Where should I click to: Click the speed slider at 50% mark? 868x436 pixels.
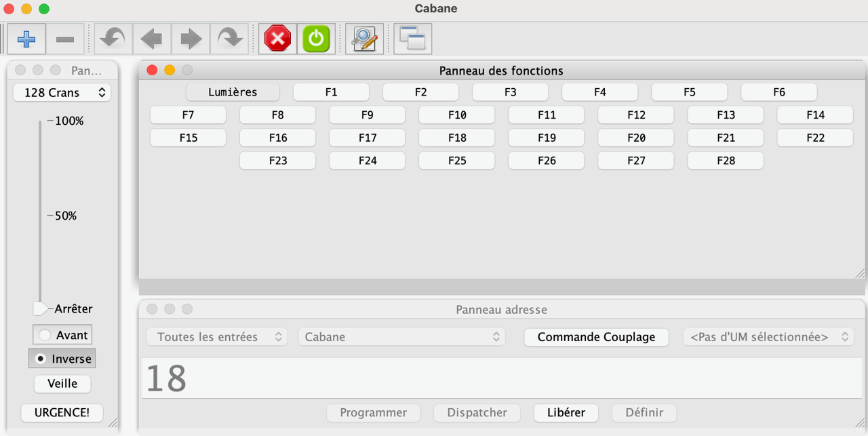click(x=40, y=216)
